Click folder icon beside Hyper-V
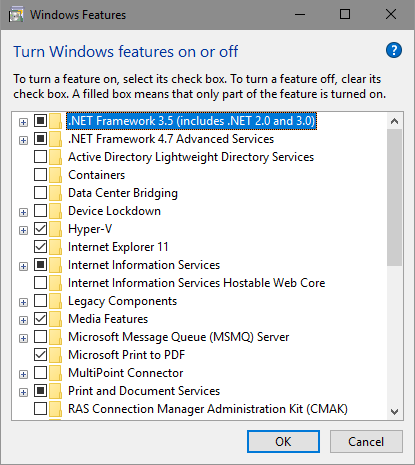415x465 pixels. [55, 229]
